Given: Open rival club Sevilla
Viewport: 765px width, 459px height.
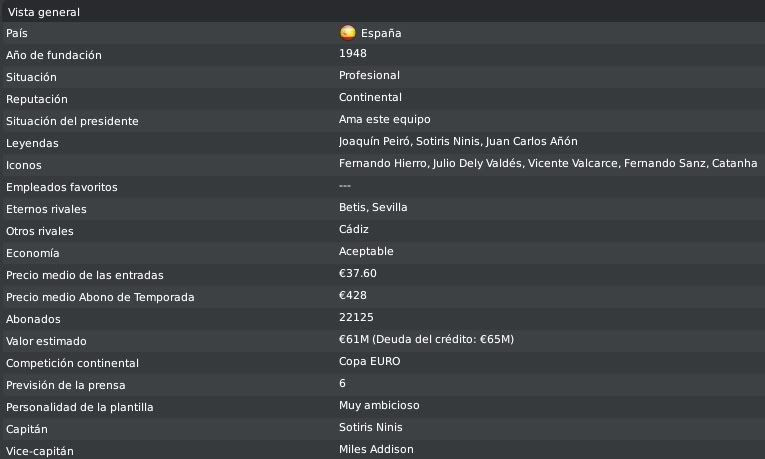Looking at the screenshot, I should click(x=390, y=207).
